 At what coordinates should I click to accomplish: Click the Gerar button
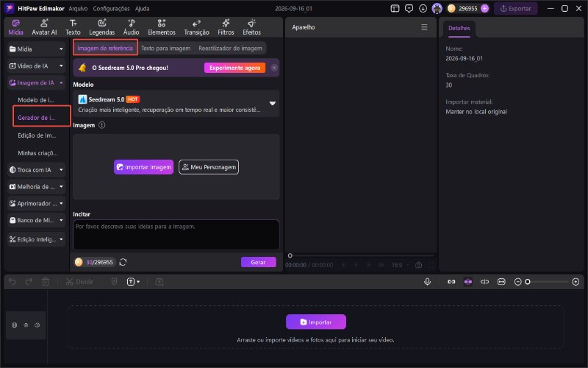click(259, 262)
